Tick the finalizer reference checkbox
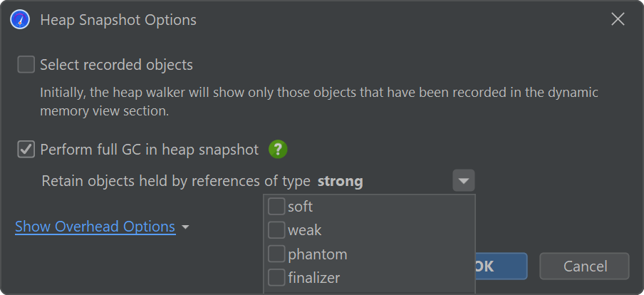The width and height of the screenshot is (644, 295). pos(276,277)
